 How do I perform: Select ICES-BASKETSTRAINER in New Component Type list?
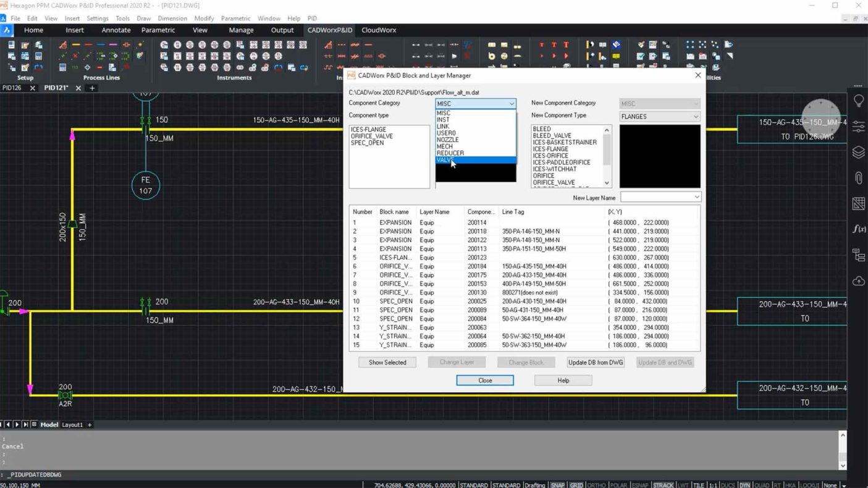[x=565, y=142]
